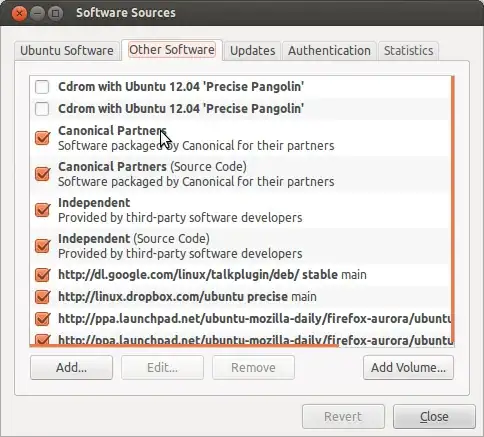This screenshot has height=437, width=484.
Task: Select the 'Canonical Partners (Source Code)' row title
Action: click(152, 167)
